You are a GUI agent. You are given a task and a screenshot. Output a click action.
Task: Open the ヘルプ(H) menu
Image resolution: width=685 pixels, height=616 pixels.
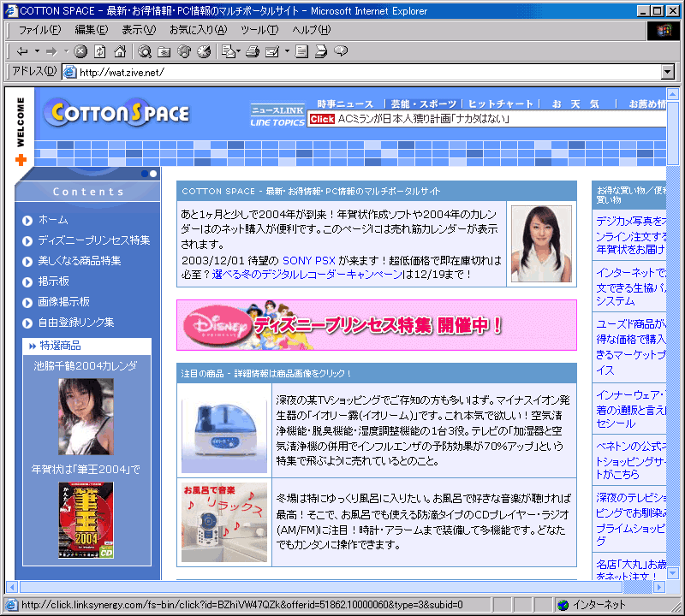coord(312,30)
